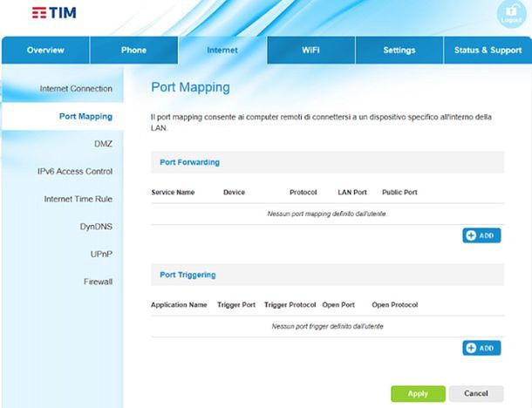Open the DMZ sidebar page
This screenshot has width=532, height=408.
(x=103, y=144)
